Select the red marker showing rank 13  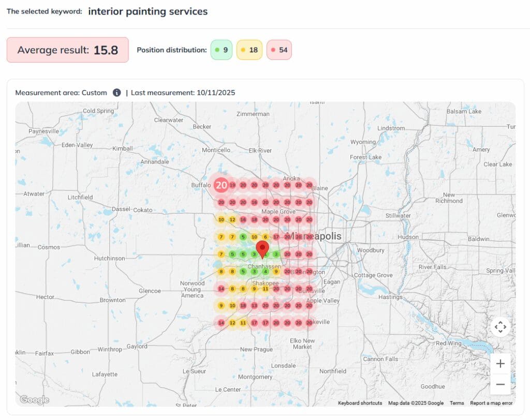click(x=254, y=306)
